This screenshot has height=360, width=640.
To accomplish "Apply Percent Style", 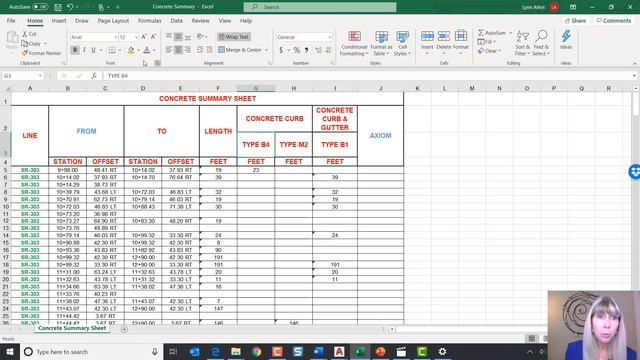I will [297, 50].
